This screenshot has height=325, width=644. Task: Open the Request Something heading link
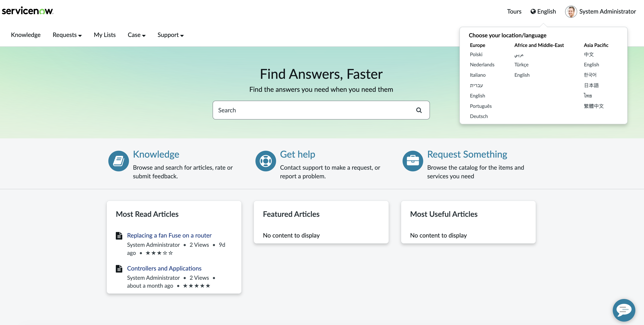coord(467,154)
